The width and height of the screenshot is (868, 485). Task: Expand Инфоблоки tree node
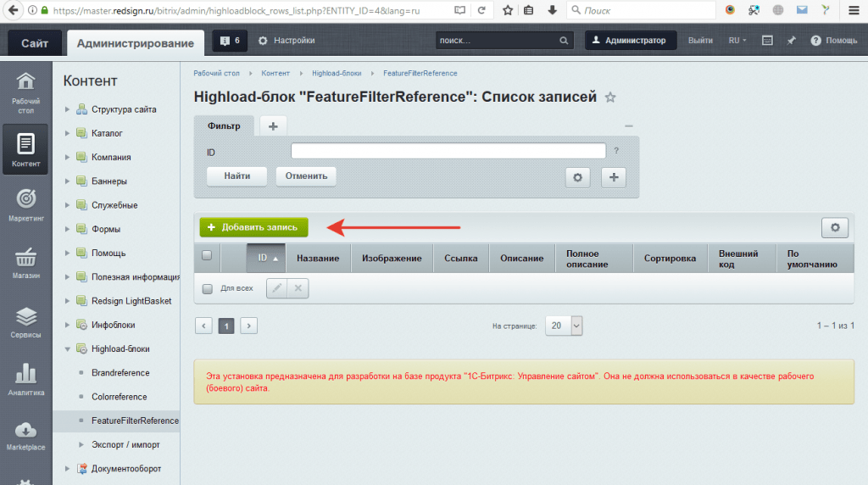click(x=67, y=325)
